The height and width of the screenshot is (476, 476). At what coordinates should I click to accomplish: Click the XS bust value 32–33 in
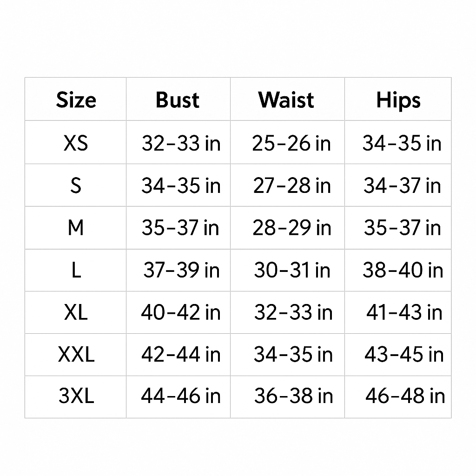(x=181, y=143)
